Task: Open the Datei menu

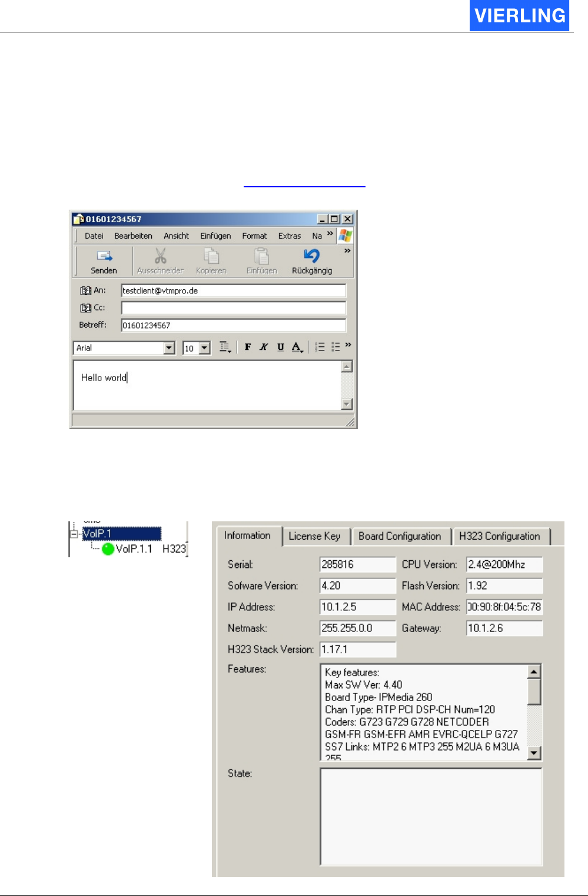Action: tap(94, 236)
